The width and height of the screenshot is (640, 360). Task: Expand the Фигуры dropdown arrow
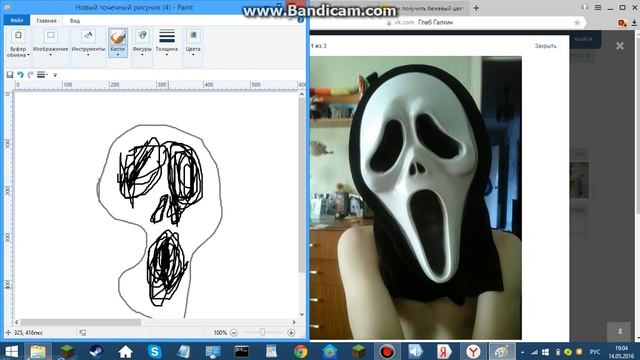pos(142,55)
